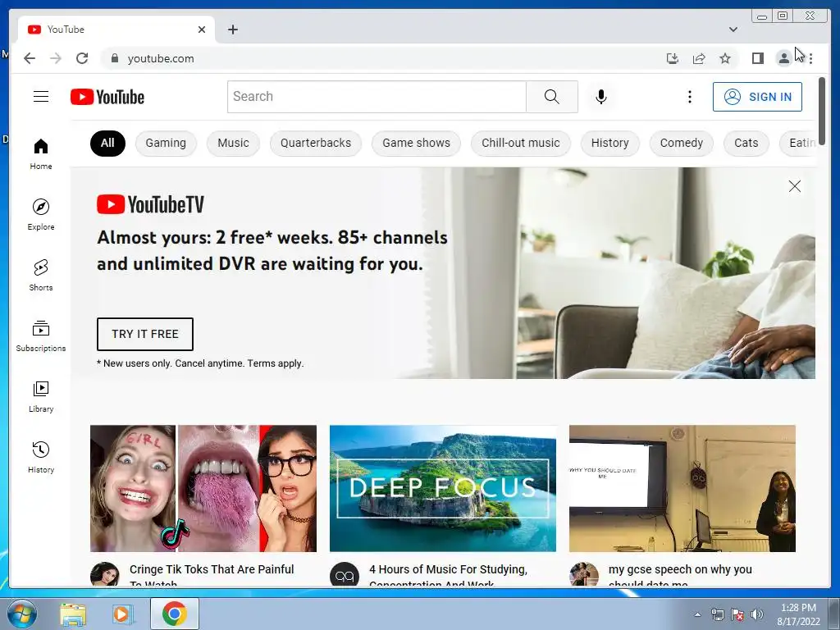Select the Quarterbacks filter chip
Viewport: 840px width, 630px height.
(x=316, y=143)
